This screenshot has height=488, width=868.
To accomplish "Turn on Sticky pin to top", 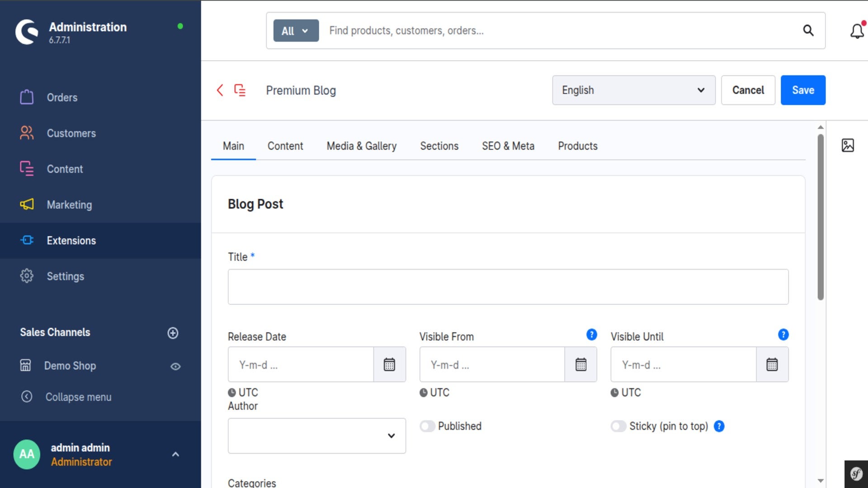I will 618,426.
